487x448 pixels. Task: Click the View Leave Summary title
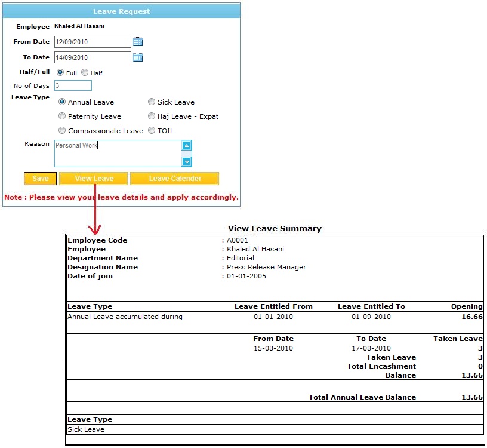(x=275, y=229)
